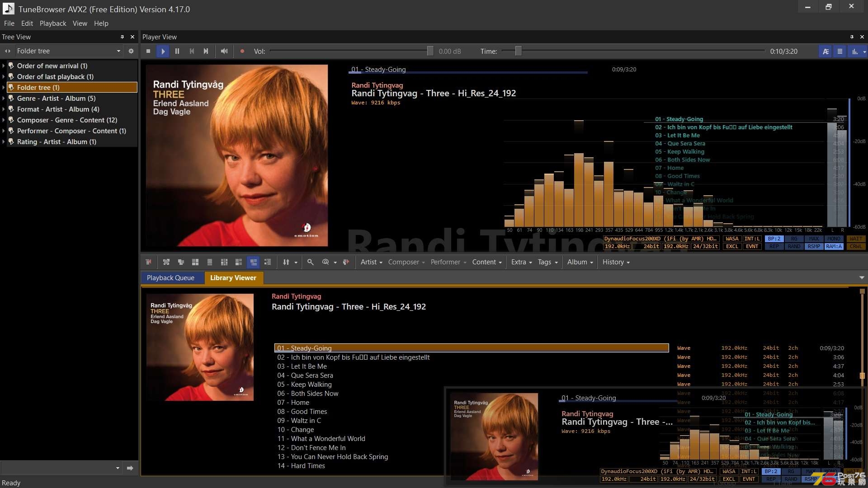The image size is (868, 488).
Task: Toggle the WAIT indicator
Action: 856,239
